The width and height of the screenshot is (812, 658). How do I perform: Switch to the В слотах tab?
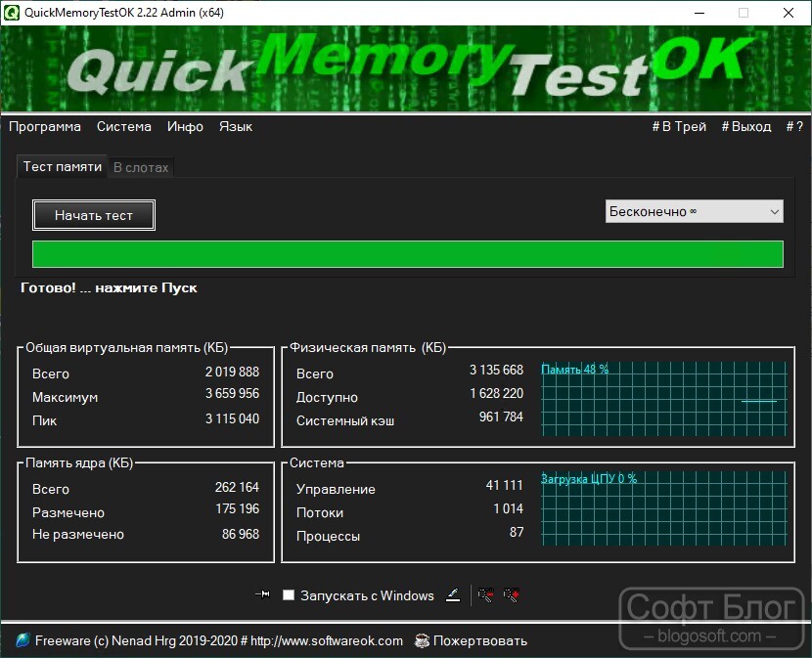141,168
